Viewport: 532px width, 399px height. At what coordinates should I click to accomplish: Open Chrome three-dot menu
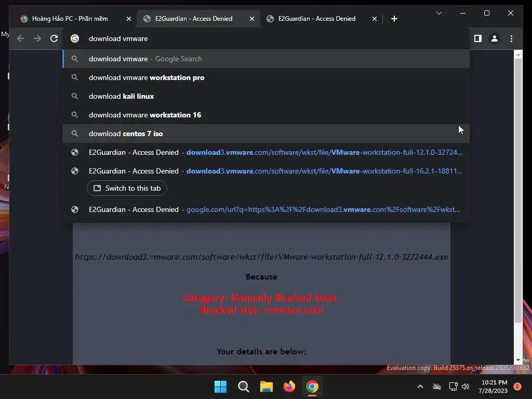click(511, 38)
